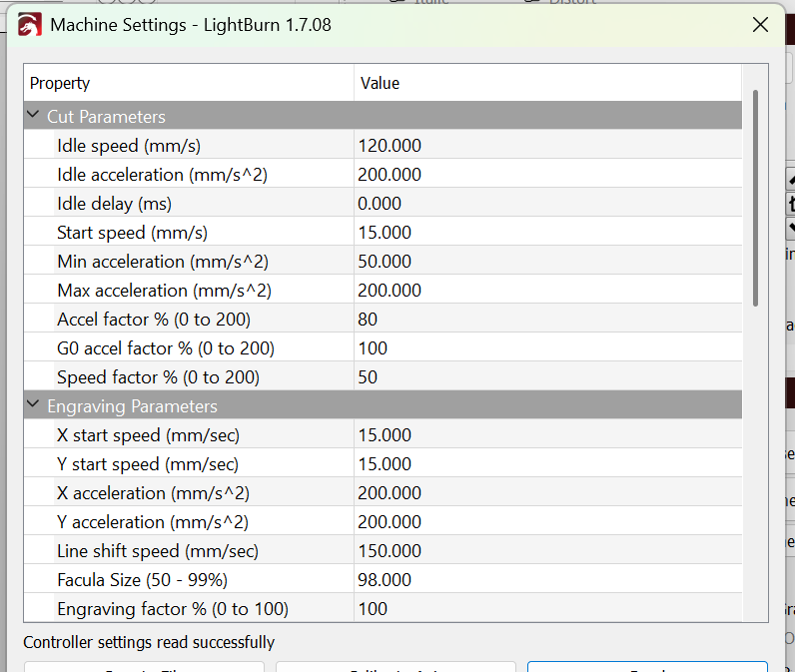Screen dimensions: 795x672
Task: Select Y acceleration value 200.000
Action: 390,521
